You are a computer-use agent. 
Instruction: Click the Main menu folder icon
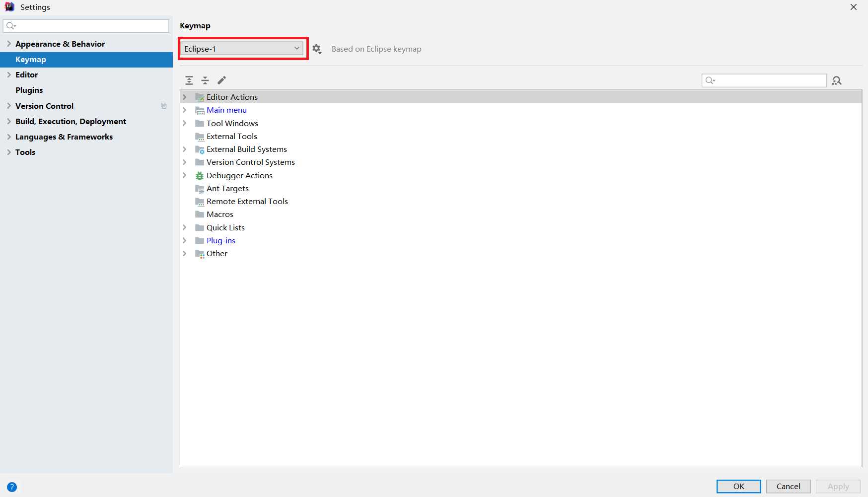tap(200, 110)
